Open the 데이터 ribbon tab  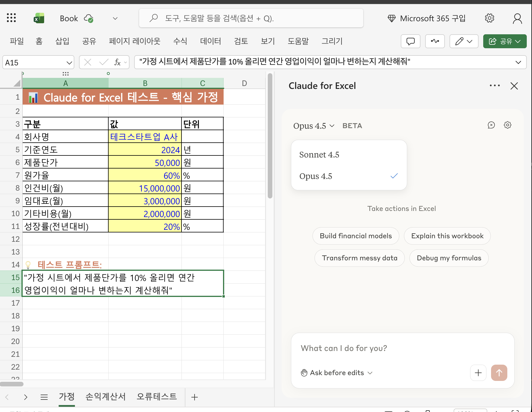coord(211,41)
